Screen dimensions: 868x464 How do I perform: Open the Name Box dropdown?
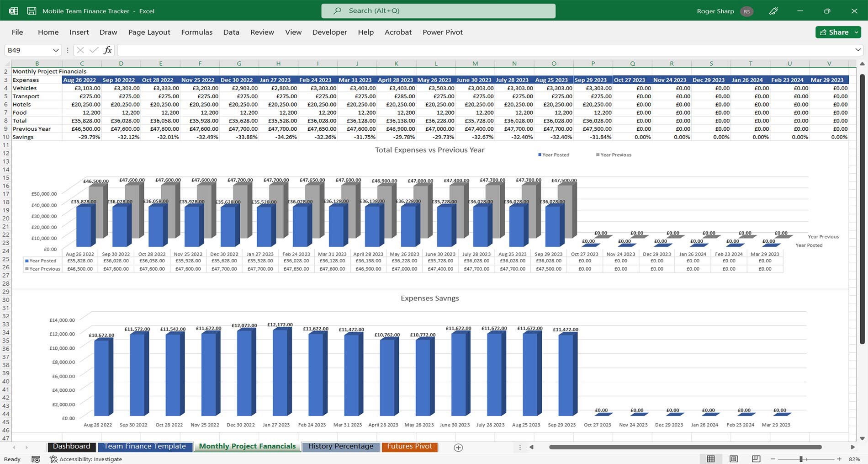tap(57, 50)
